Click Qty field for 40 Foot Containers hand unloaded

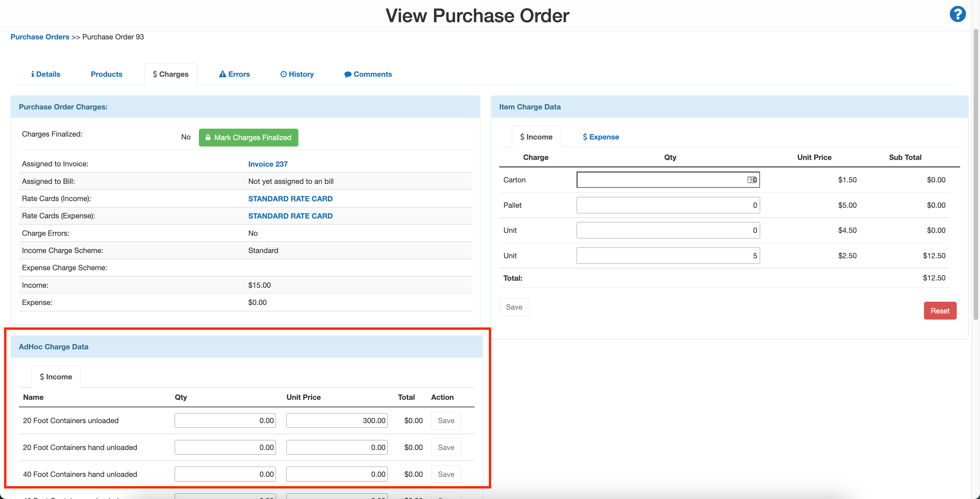225,474
